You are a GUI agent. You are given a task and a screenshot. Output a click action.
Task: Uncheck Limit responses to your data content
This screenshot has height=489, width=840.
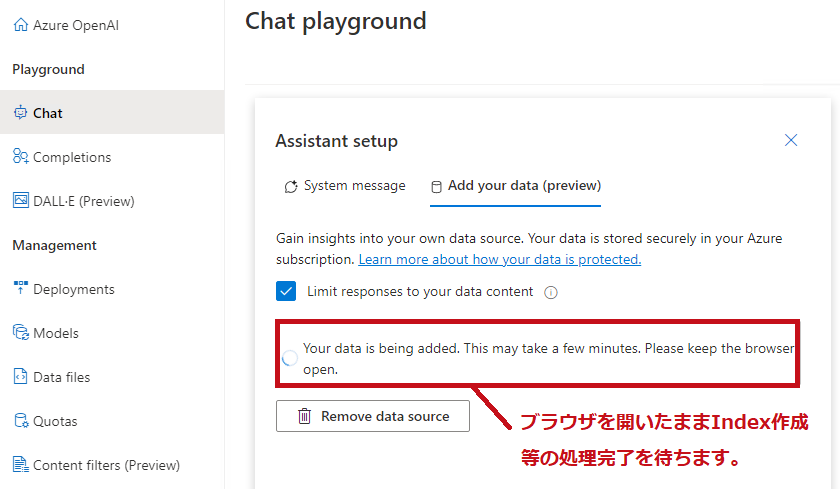click(x=286, y=291)
